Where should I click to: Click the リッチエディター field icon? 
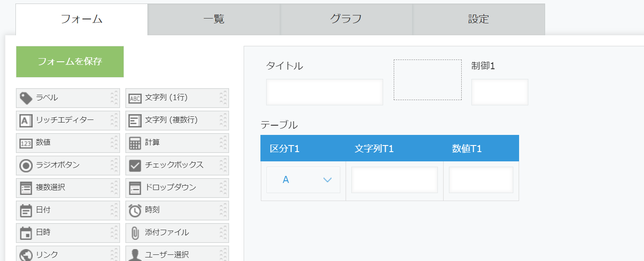26,121
